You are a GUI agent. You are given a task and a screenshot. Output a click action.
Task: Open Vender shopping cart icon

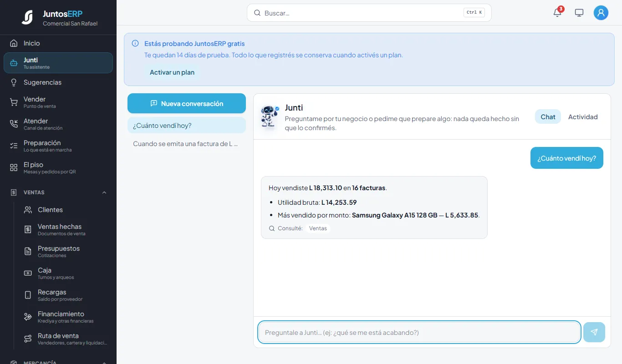14,102
